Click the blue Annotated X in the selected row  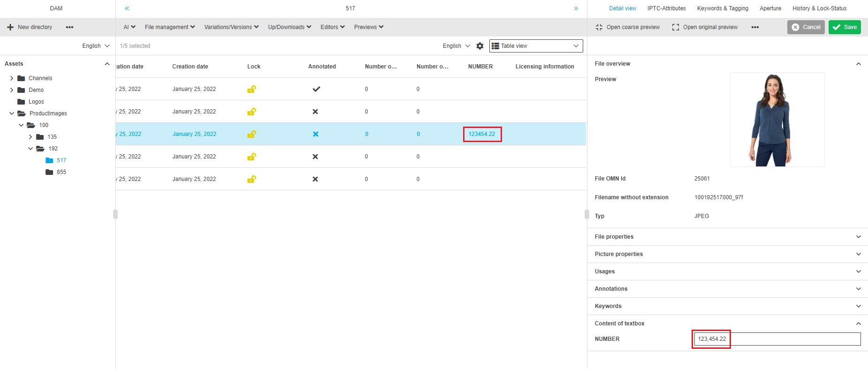click(x=315, y=134)
